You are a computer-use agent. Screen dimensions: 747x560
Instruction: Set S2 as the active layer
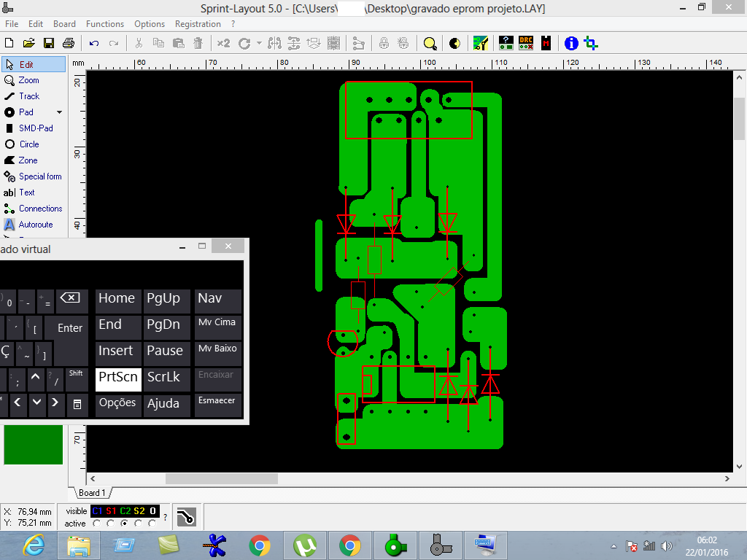coord(139,524)
